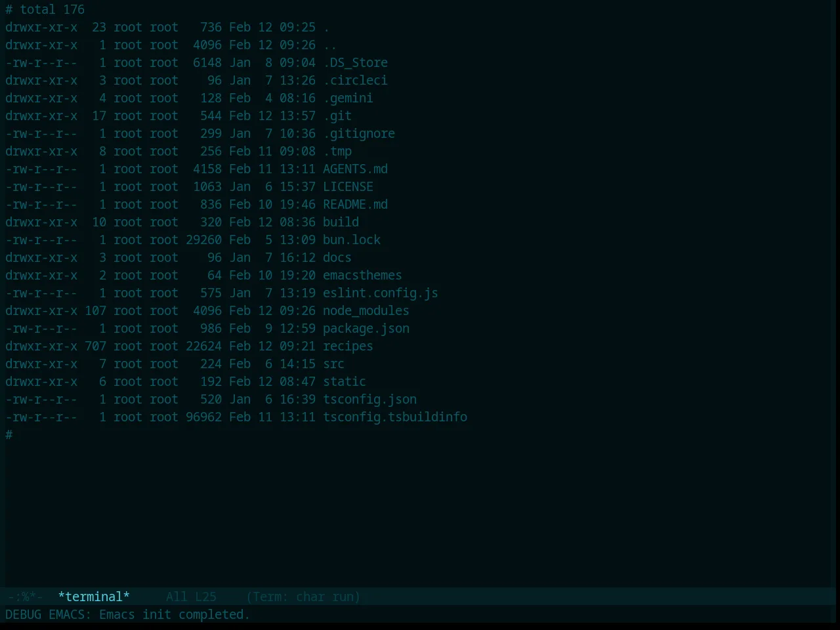Click the node_modules directory name

[x=366, y=311]
